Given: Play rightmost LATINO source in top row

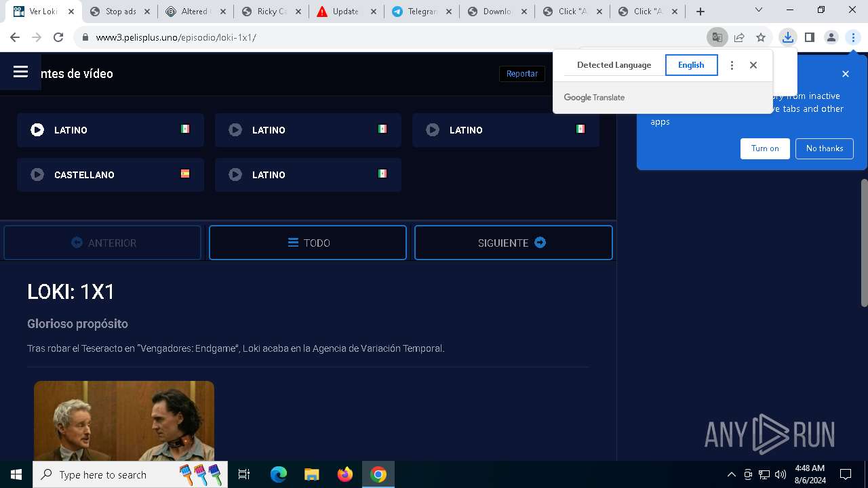Looking at the screenshot, I should click(x=506, y=130).
